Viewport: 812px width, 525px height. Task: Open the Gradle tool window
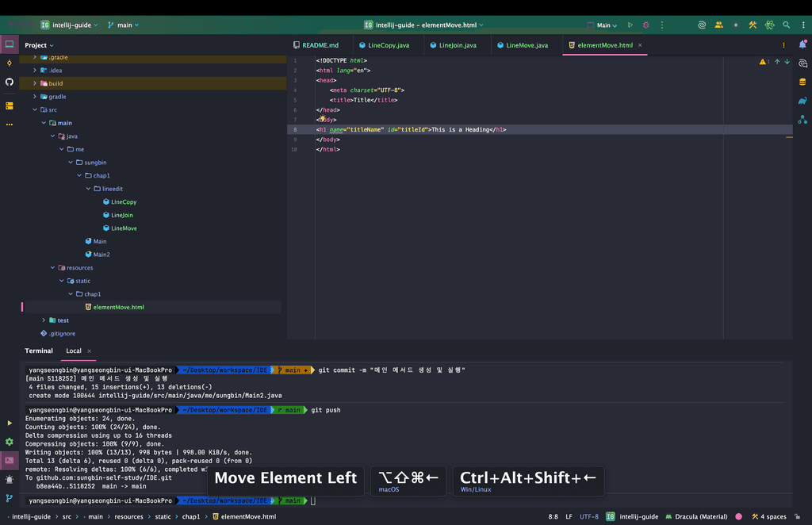tap(802, 100)
